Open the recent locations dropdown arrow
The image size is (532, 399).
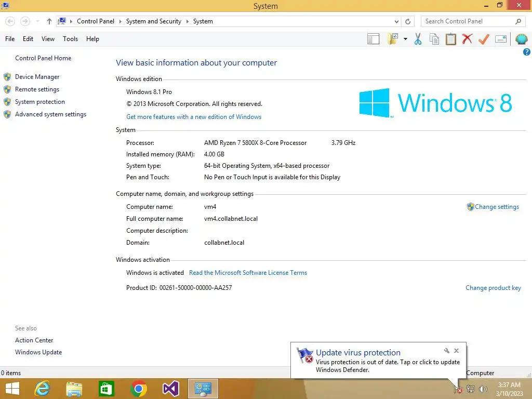point(37,21)
